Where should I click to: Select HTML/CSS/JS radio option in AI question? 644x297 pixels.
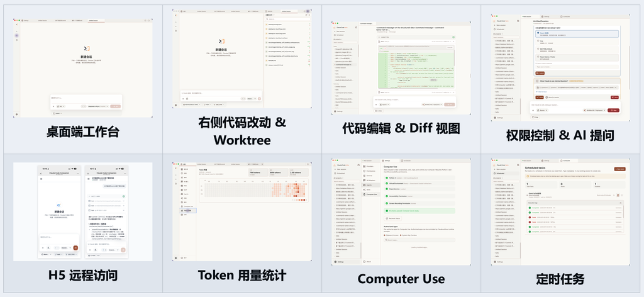coord(538,48)
